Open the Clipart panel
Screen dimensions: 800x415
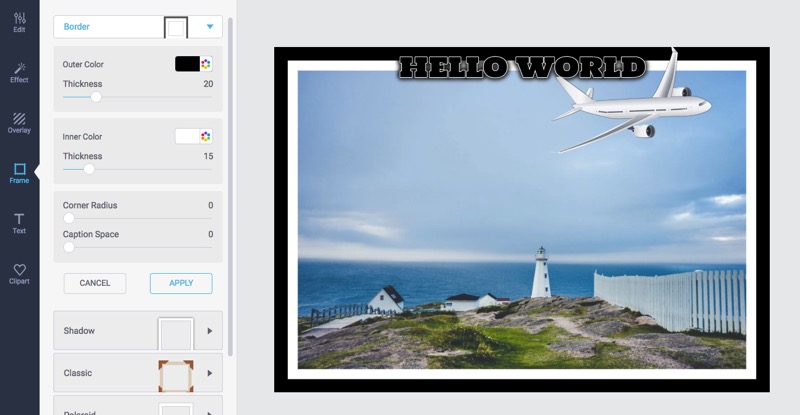(19, 274)
